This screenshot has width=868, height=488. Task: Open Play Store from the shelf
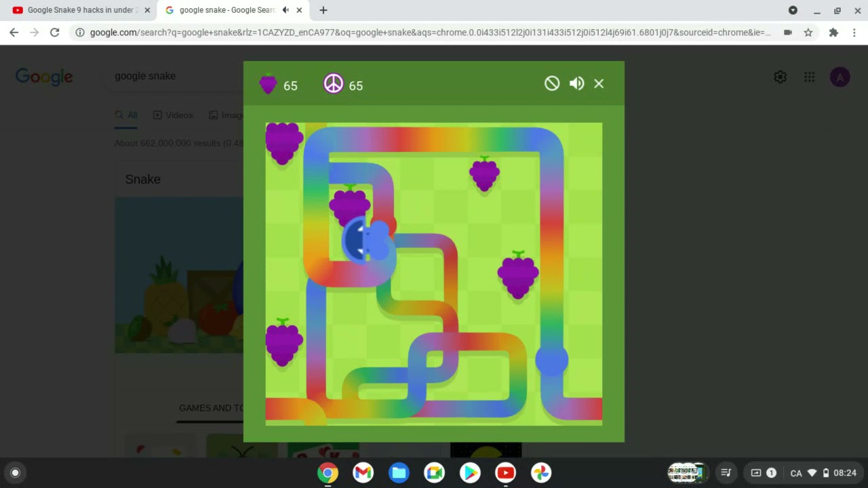[470, 473]
